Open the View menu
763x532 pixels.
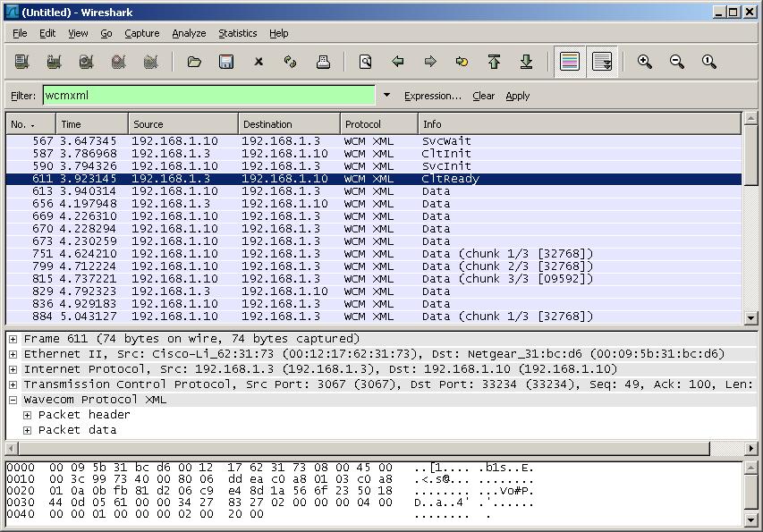pos(78,33)
